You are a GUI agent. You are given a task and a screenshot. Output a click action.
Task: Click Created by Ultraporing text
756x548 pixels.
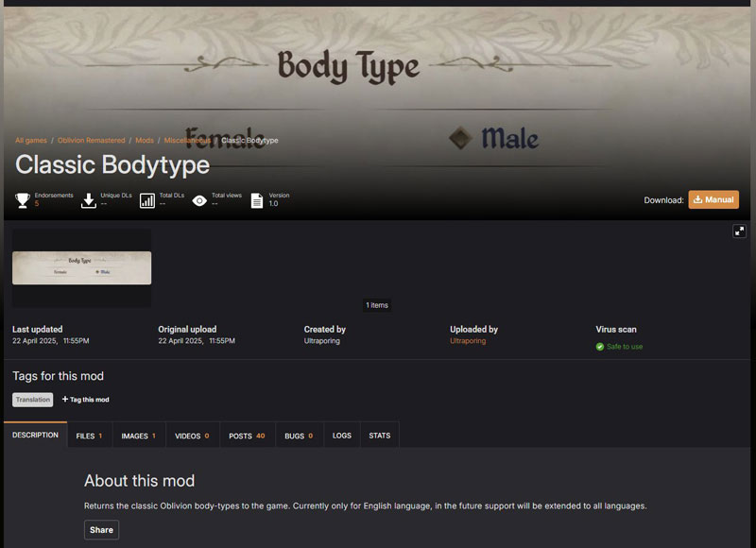[321, 341]
